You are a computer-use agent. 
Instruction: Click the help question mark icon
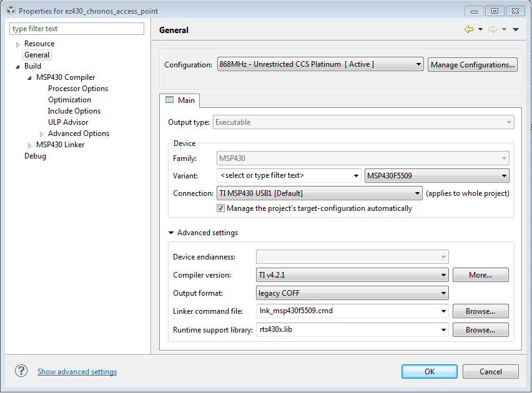tap(21, 371)
